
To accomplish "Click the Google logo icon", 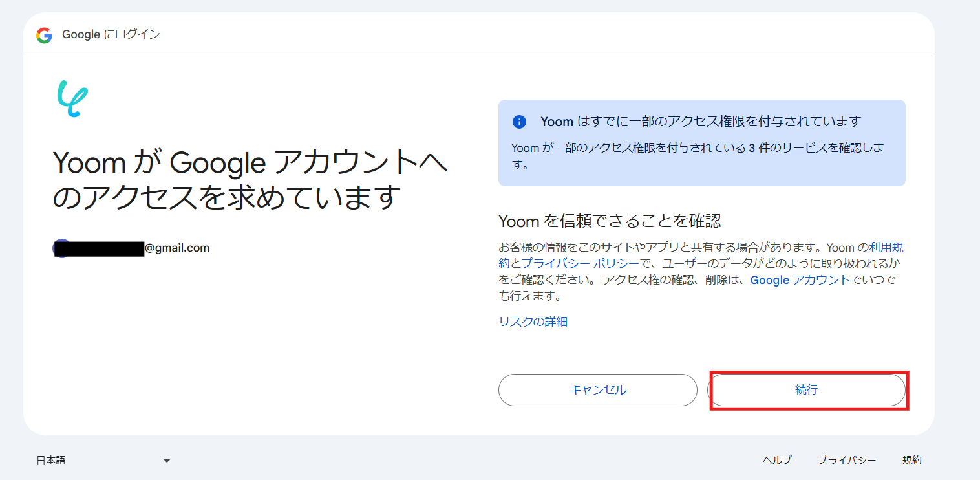I will click(44, 35).
